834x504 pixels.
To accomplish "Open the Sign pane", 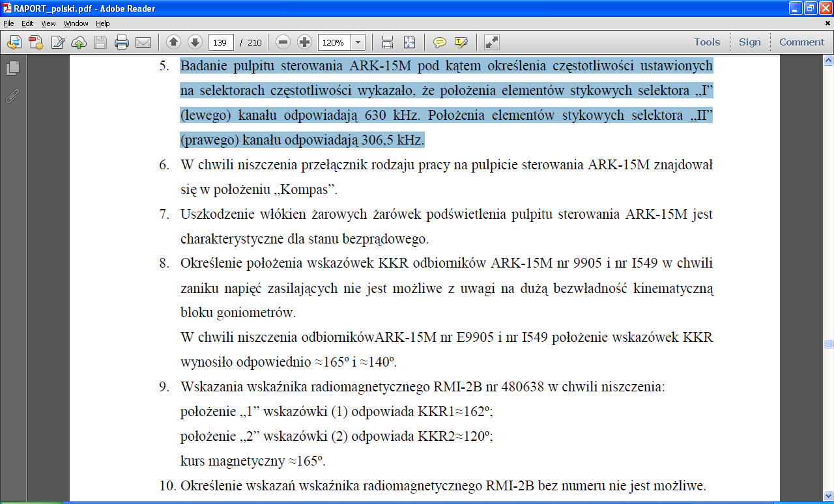I will click(x=749, y=42).
